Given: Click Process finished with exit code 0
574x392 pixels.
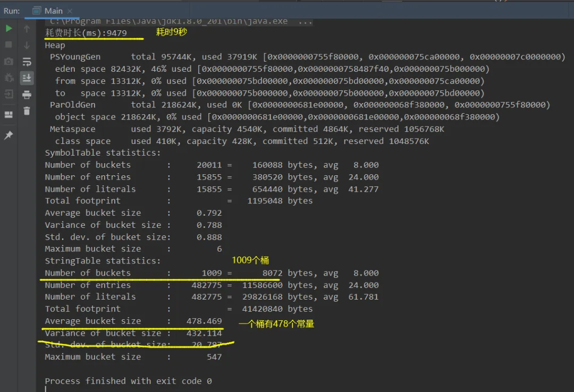Looking at the screenshot, I should pos(128,381).
